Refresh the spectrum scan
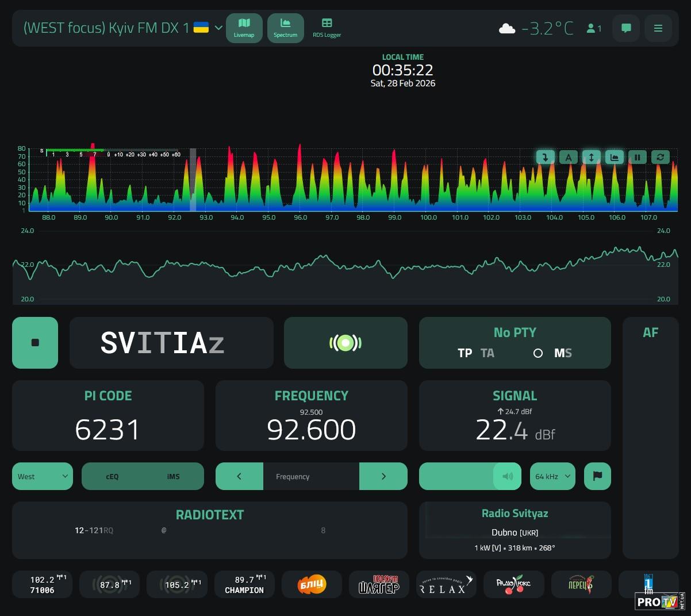 (660, 157)
